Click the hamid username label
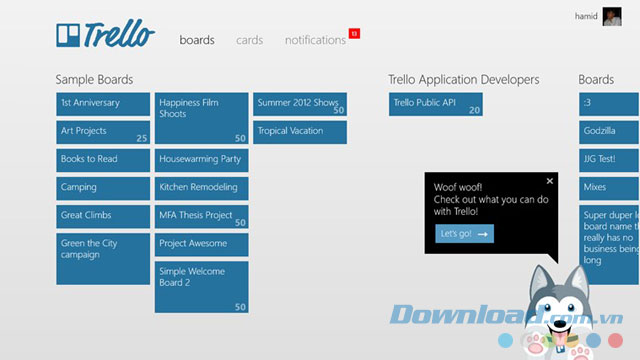 point(586,16)
